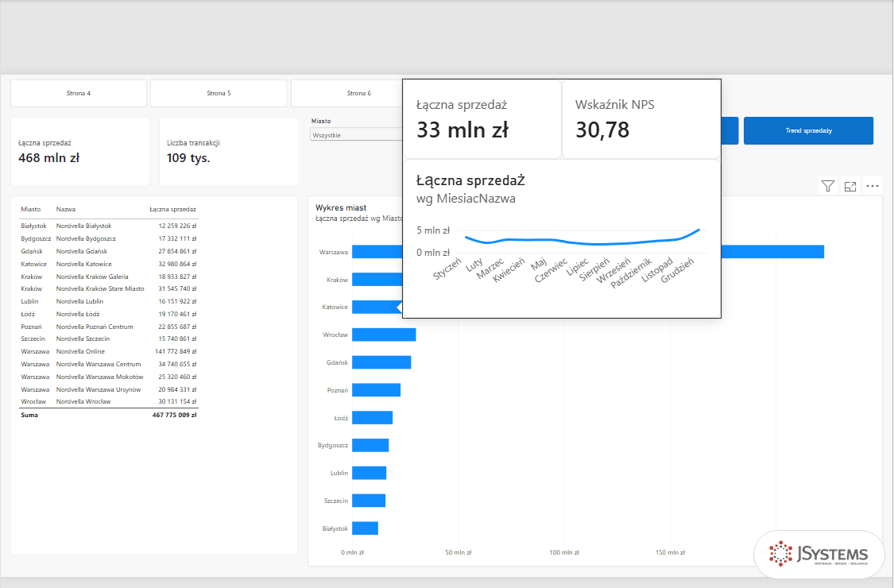Select the Nordvella Kraków Galeria row
894x588 pixels.
108,277
